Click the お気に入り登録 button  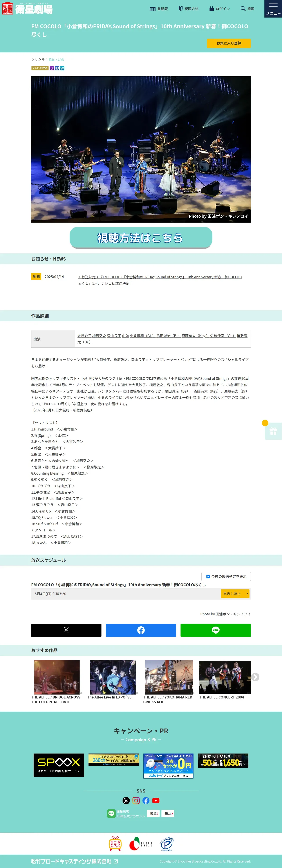[229, 43]
